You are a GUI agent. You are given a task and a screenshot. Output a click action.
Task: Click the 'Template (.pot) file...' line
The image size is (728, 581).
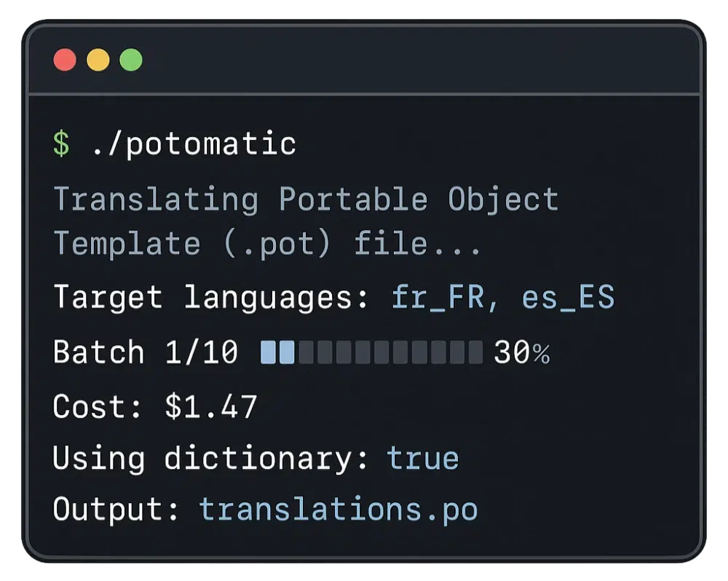[267, 244]
